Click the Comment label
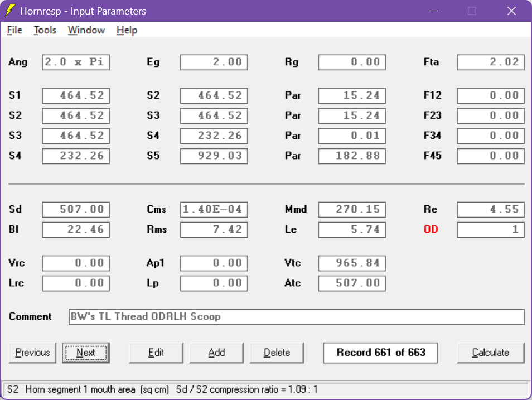Viewport: 532px width, 400px height. coord(30,316)
